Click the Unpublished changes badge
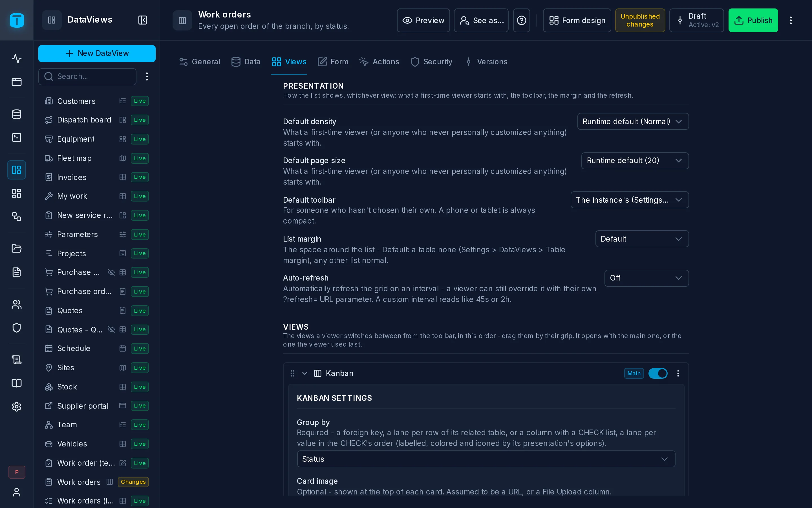Image resolution: width=812 pixels, height=508 pixels. tap(640, 21)
